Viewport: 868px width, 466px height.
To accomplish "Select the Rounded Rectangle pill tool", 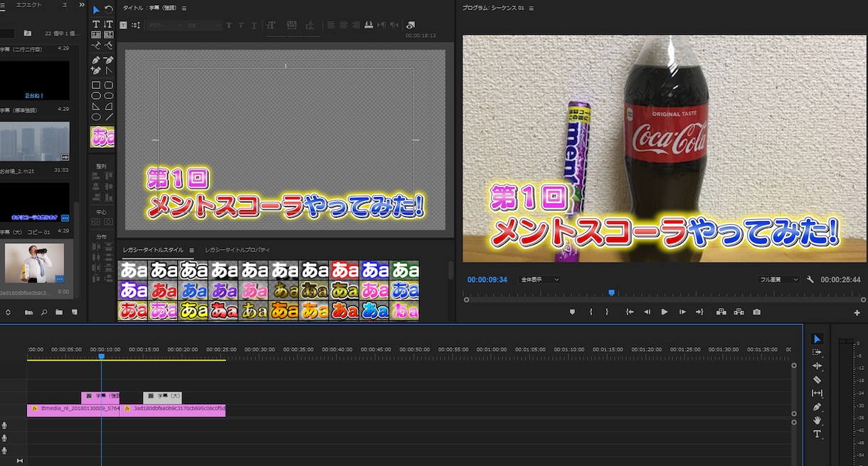I will 109,95.
